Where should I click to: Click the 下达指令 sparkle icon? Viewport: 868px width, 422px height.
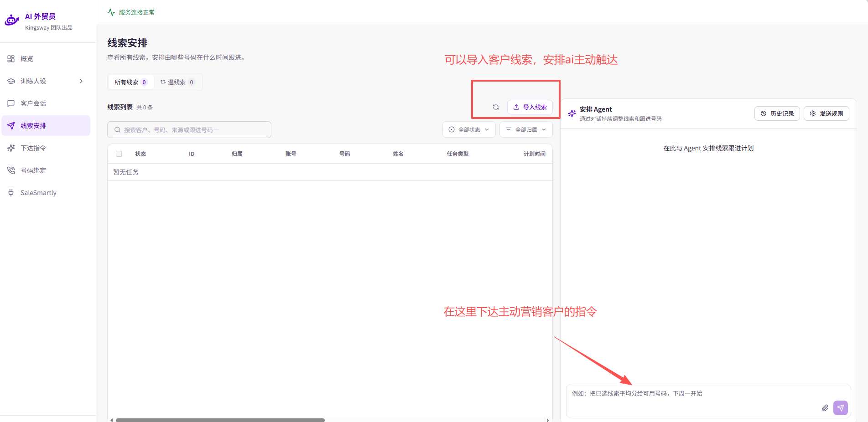11,148
